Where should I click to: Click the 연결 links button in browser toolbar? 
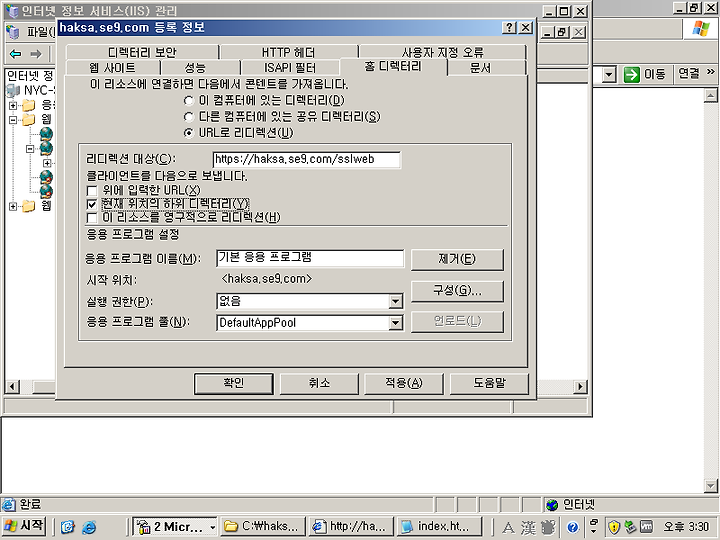coord(689,73)
